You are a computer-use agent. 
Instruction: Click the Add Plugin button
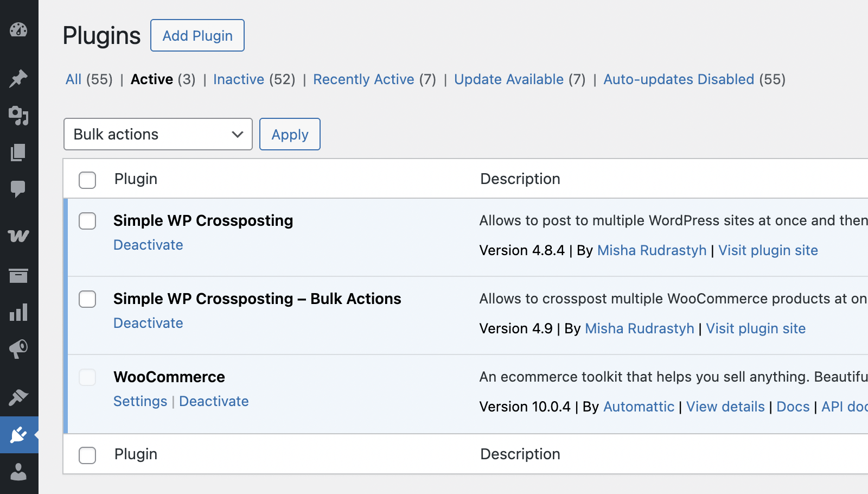coord(197,35)
